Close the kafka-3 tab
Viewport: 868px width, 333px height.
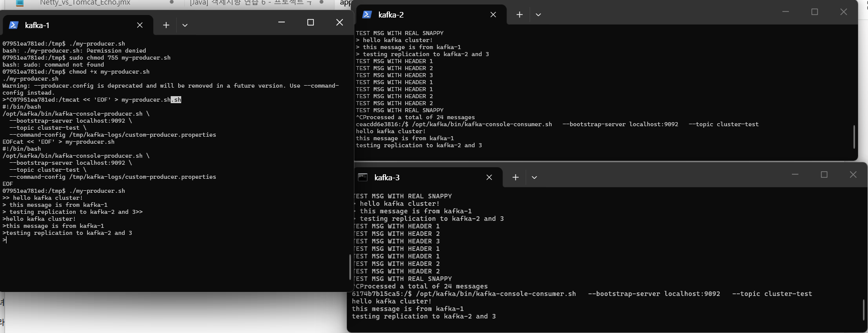[489, 177]
